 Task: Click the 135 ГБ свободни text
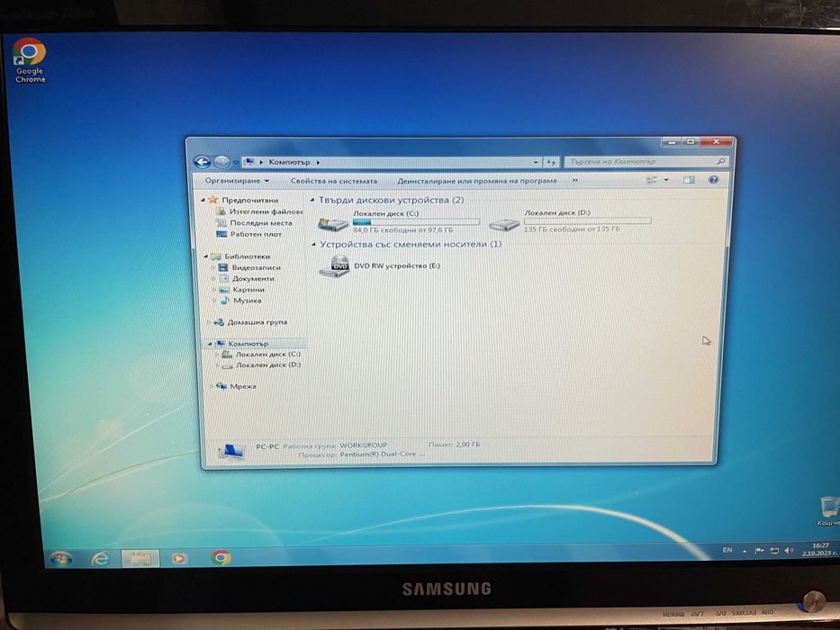click(x=572, y=229)
